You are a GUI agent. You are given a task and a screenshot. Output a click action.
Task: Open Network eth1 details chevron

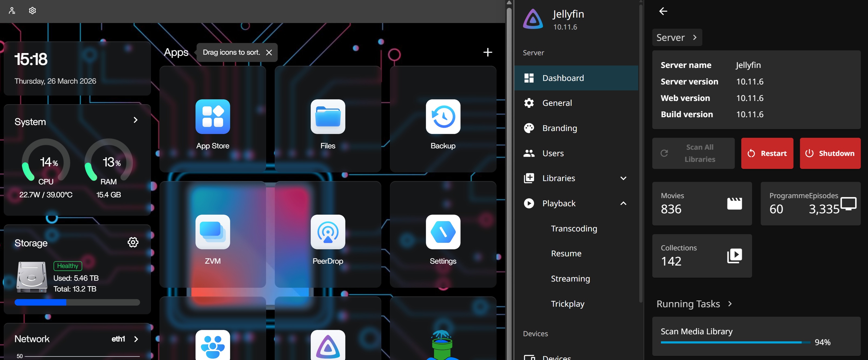136,339
